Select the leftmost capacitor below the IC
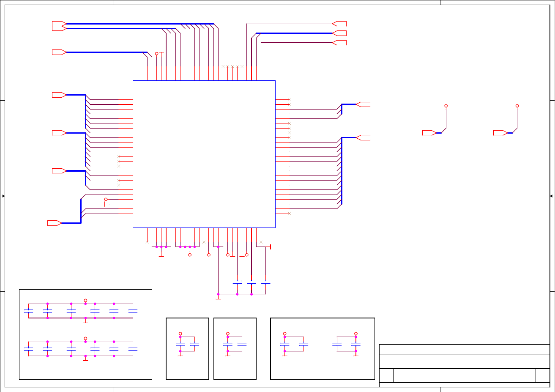Viewport: 555px width, 392px height. (x=237, y=282)
